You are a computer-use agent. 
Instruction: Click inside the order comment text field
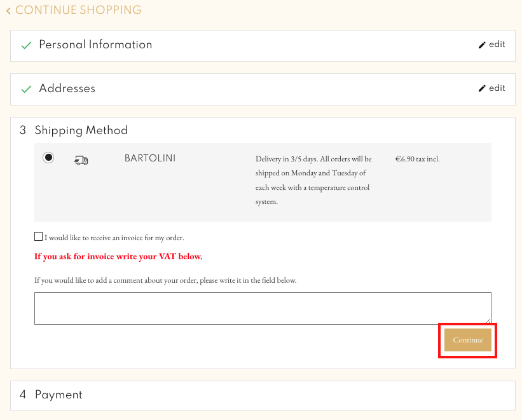[x=262, y=308]
